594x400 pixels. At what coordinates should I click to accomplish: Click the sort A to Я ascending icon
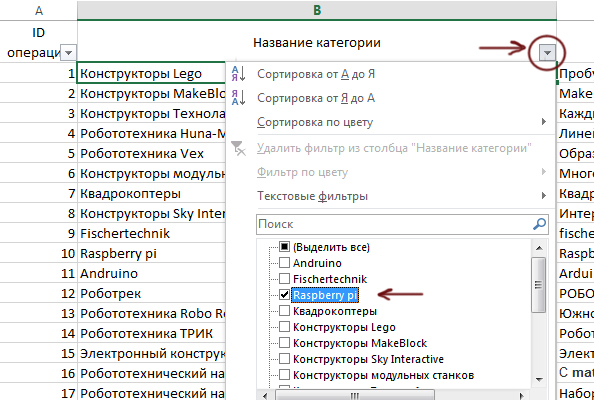238,74
